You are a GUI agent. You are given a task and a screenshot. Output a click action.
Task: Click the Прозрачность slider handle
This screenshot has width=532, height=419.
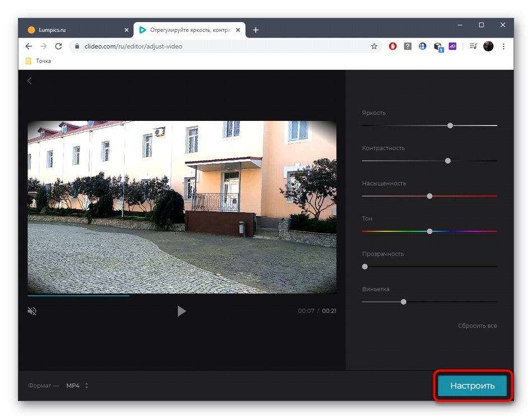(x=365, y=266)
